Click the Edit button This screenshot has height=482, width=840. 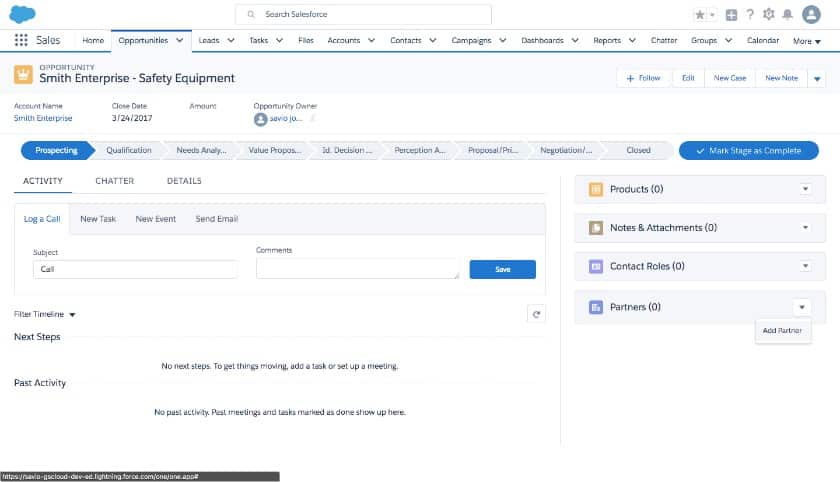[x=688, y=78]
